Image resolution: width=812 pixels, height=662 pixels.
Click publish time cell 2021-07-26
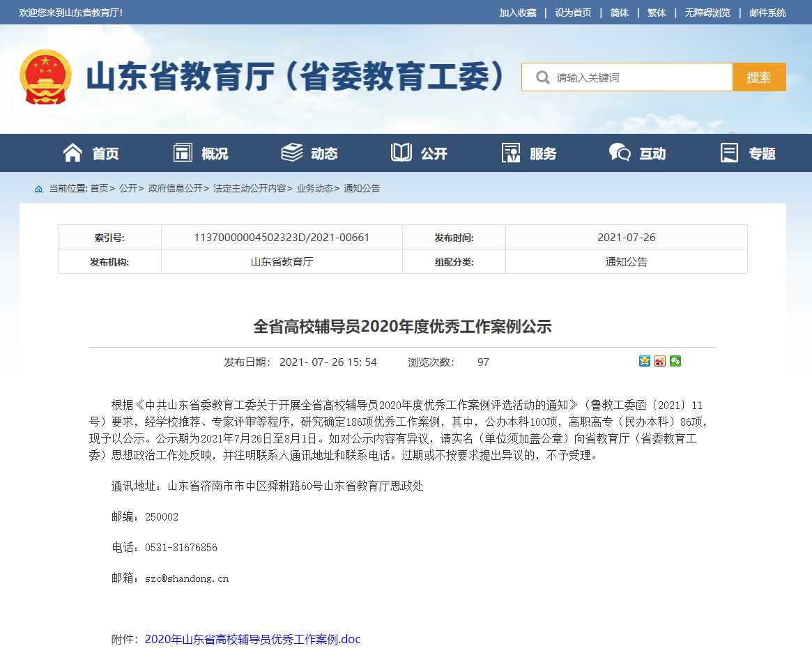pyautogui.click(x=627, y=237)
